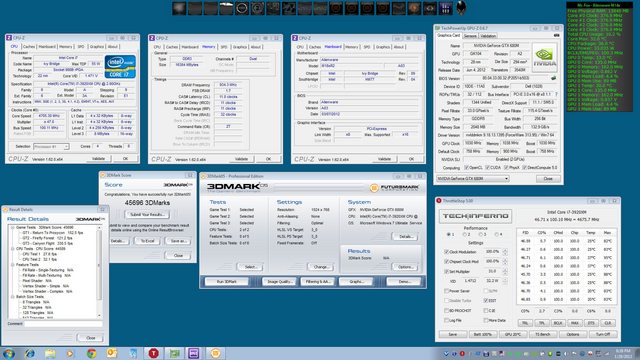The height and width of the screenshot is (360, 640).
Task: Open Caches tab in first CPU-Z window
Action: click(29, 47)
